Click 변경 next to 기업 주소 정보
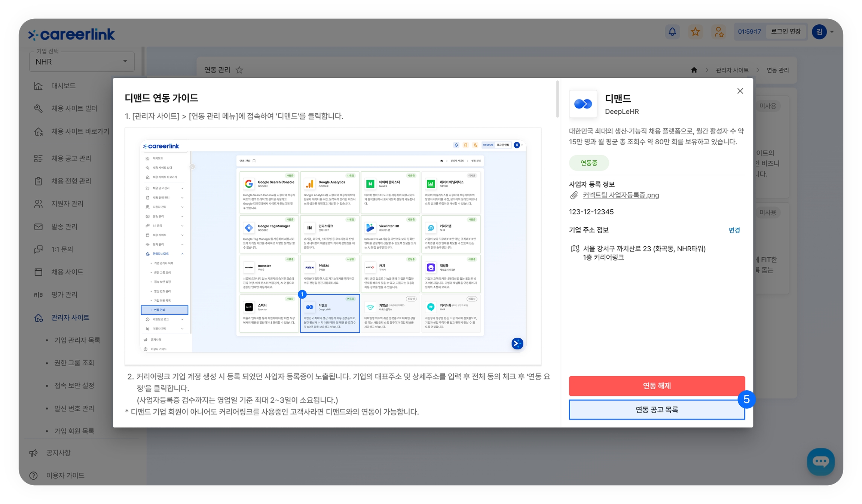The height and width of the screenshot is (504, 862). [x=734, y=230]
